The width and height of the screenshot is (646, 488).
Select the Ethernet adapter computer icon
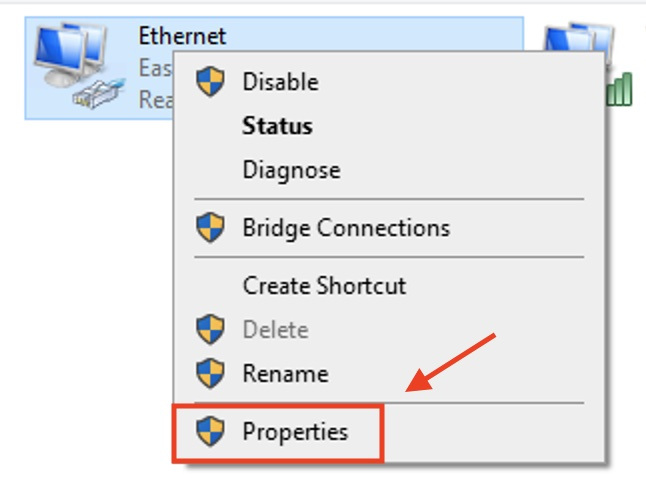[x=71, y=54]
